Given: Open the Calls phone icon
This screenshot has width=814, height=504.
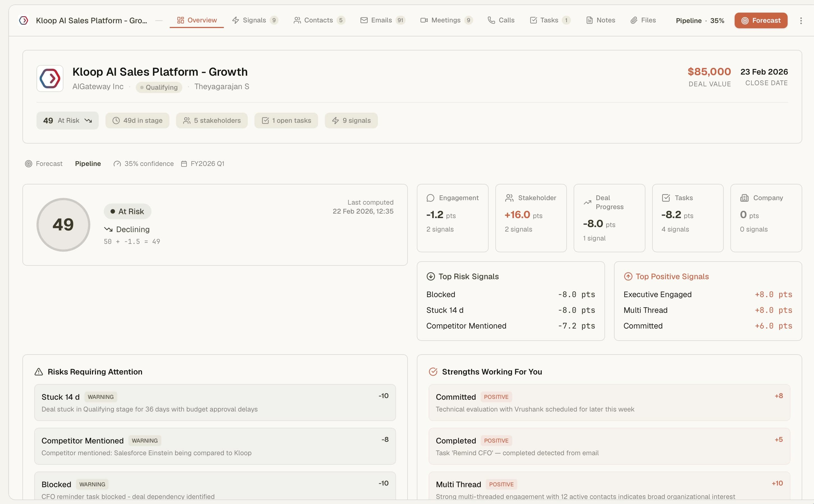Looking at the screenshot, I should click(491, 20).
